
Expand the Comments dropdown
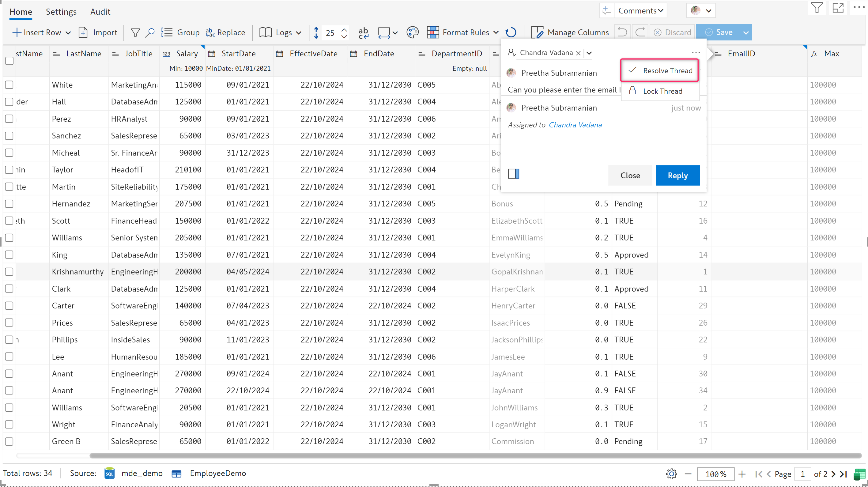tap(640, 11)
